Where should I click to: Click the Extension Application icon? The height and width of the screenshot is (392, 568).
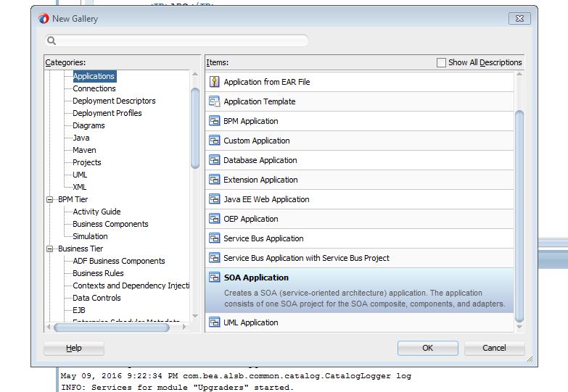215,180
